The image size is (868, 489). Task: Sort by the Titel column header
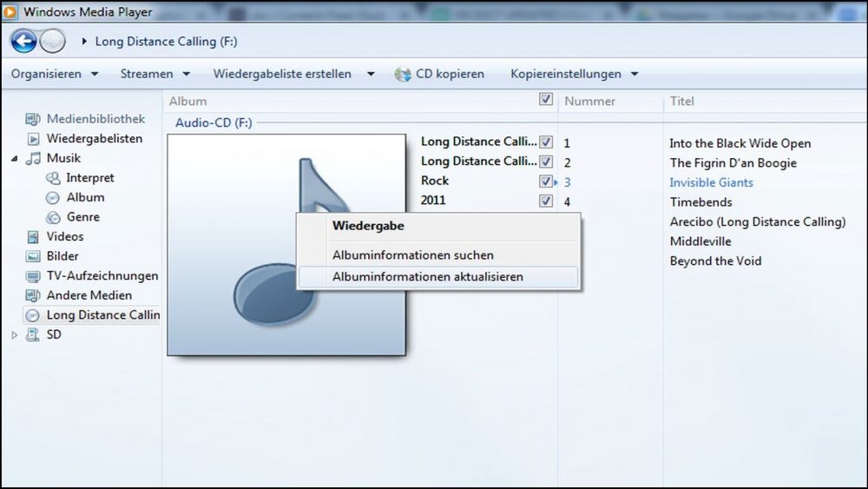point(681,102)
